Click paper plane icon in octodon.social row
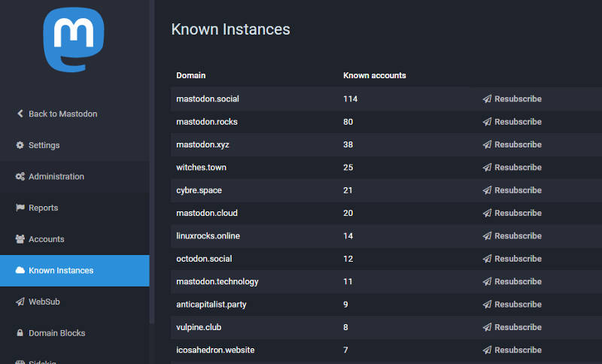Viewport: 602px width, 364px height. point(487,259)
